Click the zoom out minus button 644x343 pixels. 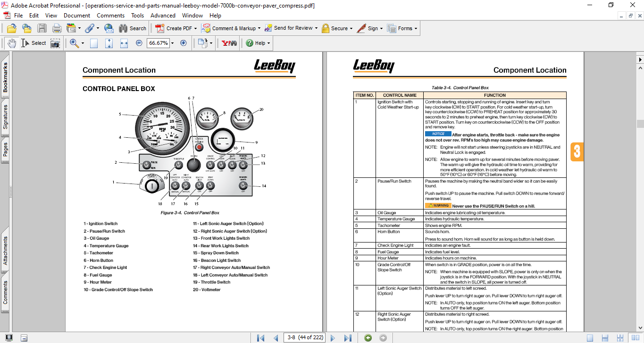pyautogui.click(x=139, y=43)
